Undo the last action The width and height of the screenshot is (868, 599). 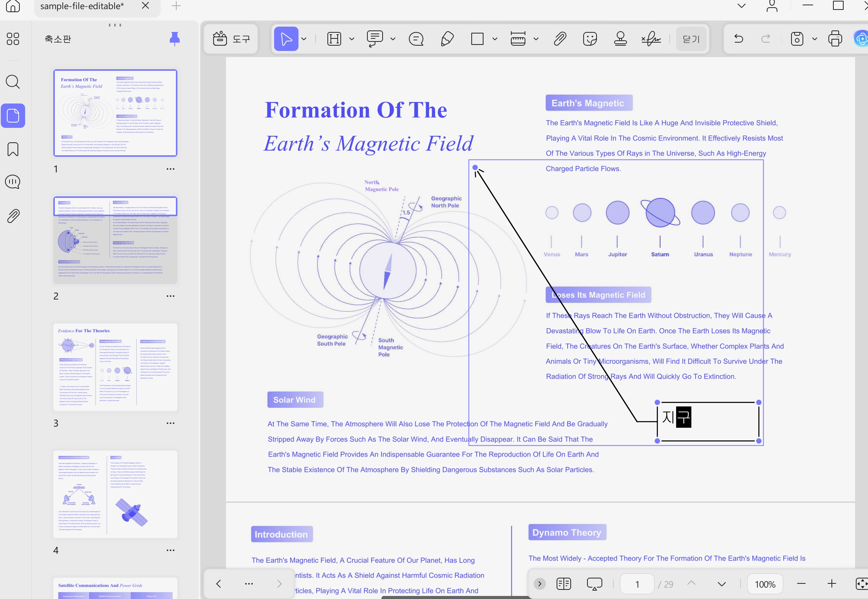pyautogui.click(x=739, y=39)
